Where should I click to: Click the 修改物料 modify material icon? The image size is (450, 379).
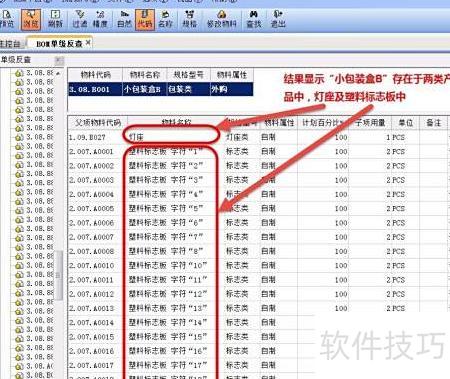point(222,19)
